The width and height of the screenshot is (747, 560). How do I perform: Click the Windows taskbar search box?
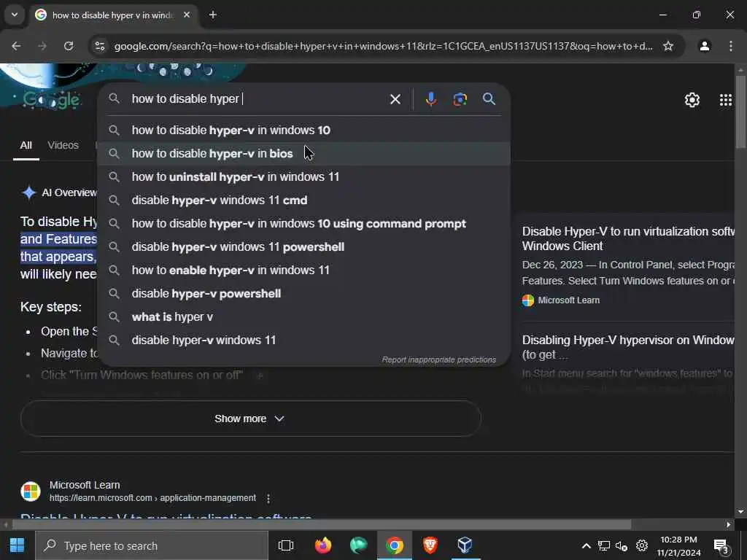pyautogui.click(x=152, y=545)
